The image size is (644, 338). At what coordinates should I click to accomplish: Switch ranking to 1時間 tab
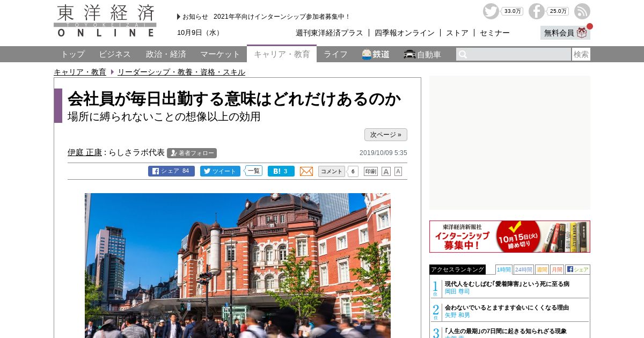pos(503,269)
